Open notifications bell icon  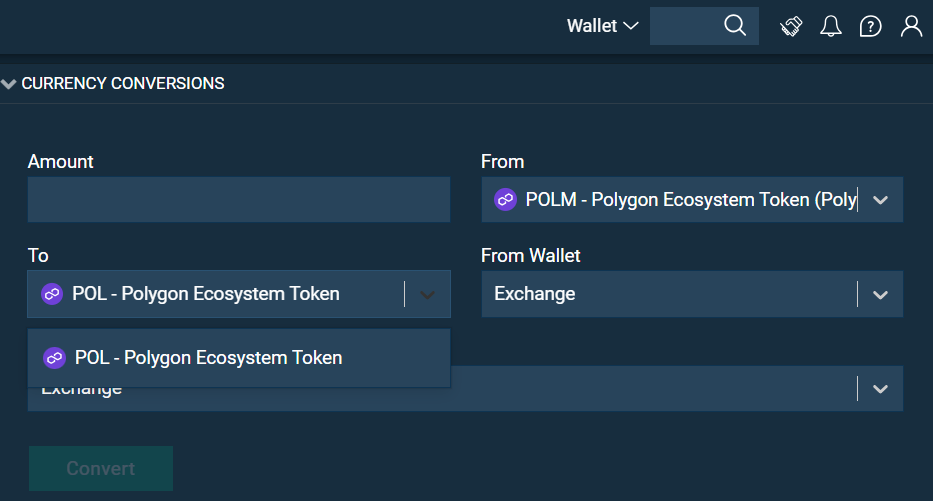point(831,26)
